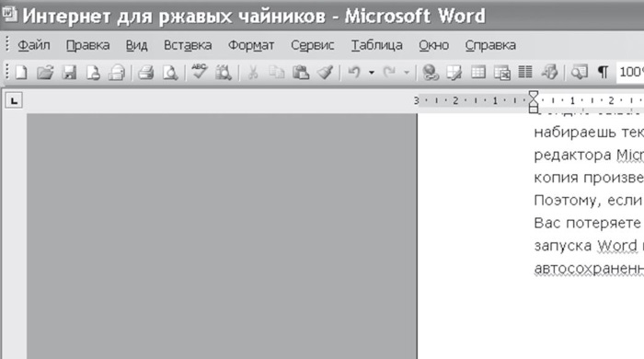
Task: Activate the Format Painter brush
Action: coord(325,73)
